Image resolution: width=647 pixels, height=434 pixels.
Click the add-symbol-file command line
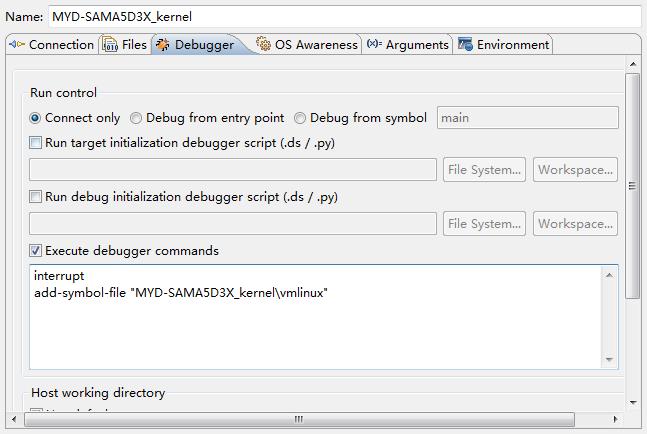[x=181, y=293]
